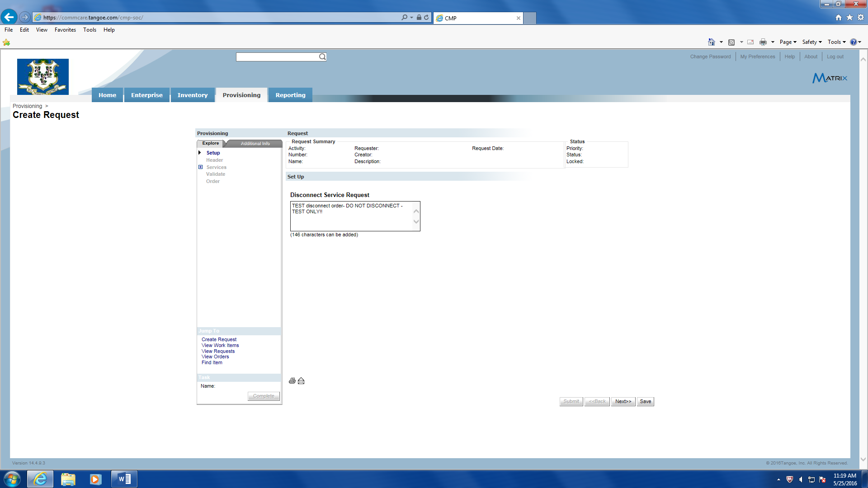Screen dimensions: 868x488
Task: Click the RSS feeds icon in the command bar
Action: coord(731,42)
